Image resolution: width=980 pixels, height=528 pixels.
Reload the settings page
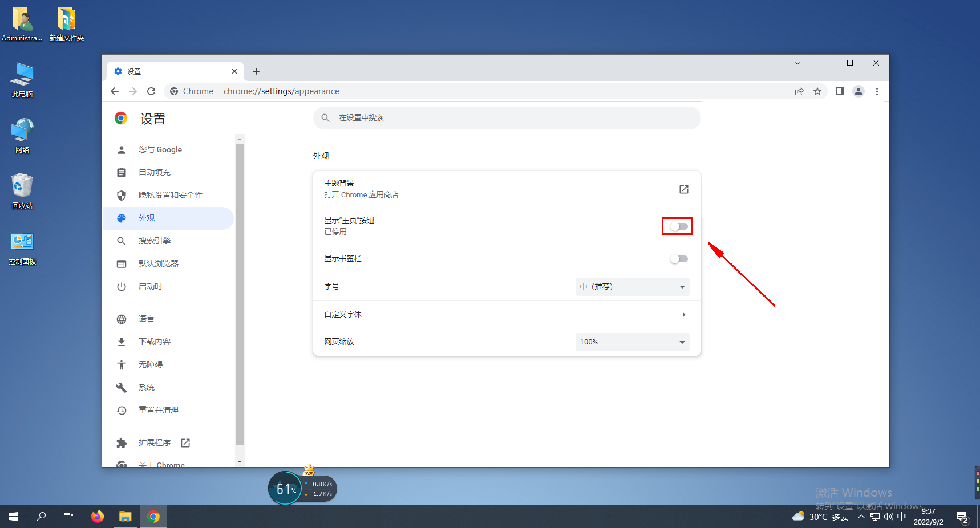(x=151, y=91)
